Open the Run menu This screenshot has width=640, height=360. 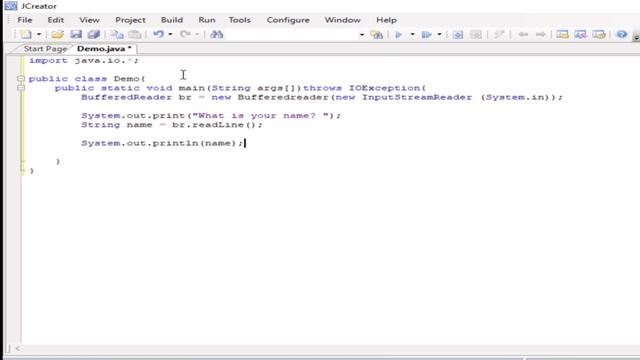click(207, 20)
